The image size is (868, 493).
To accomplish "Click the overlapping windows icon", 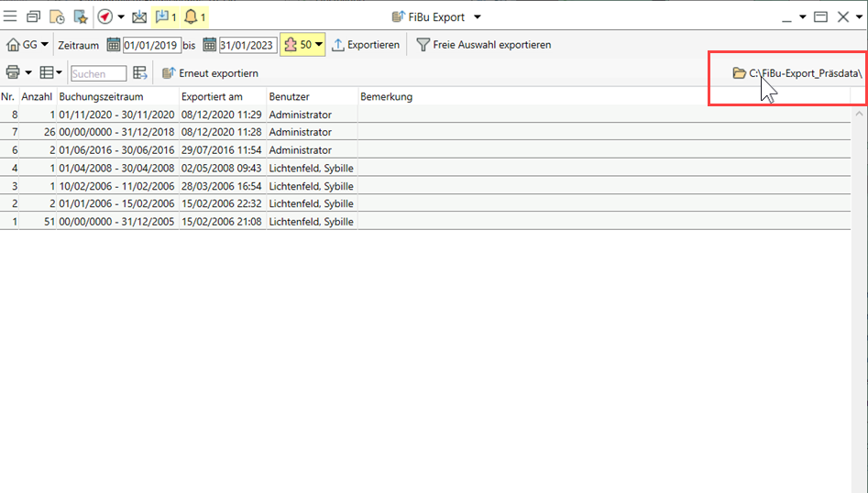I will (34, 16).
